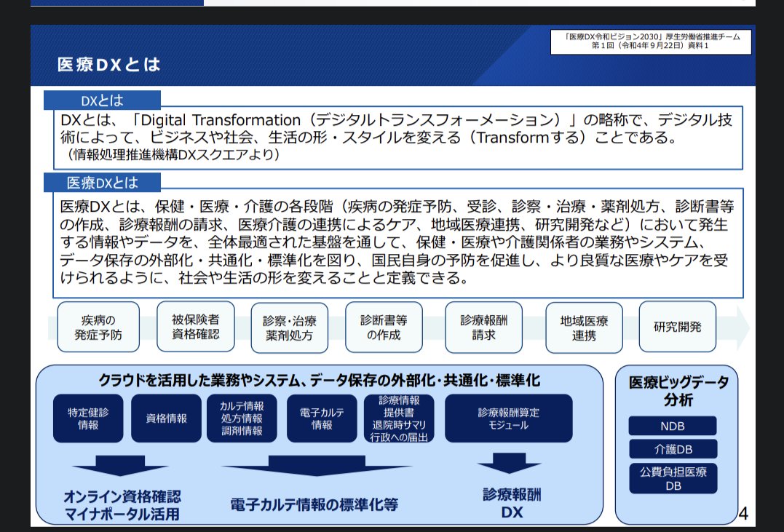This screenshot has width=784, height=532.
Task: Select the NDB box
Action: 673,426
